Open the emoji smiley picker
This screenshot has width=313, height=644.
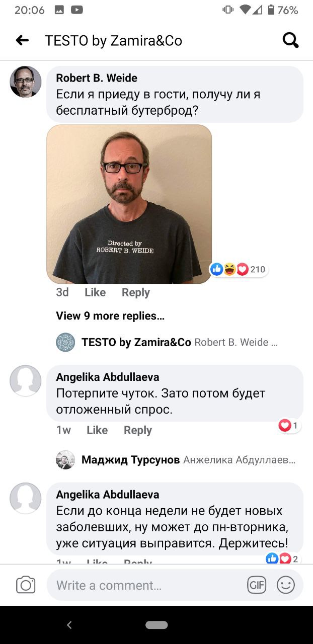tap(286, 585)
